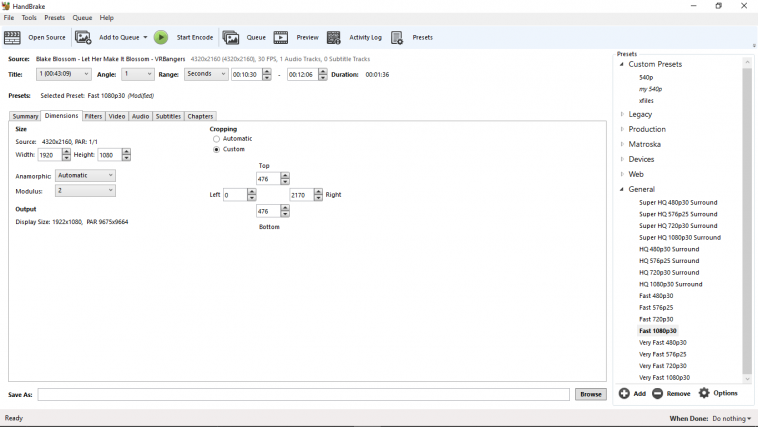Open the Anamorphic dropdown
The width and height of the screenshot is (758, 427).
[85, 176]
